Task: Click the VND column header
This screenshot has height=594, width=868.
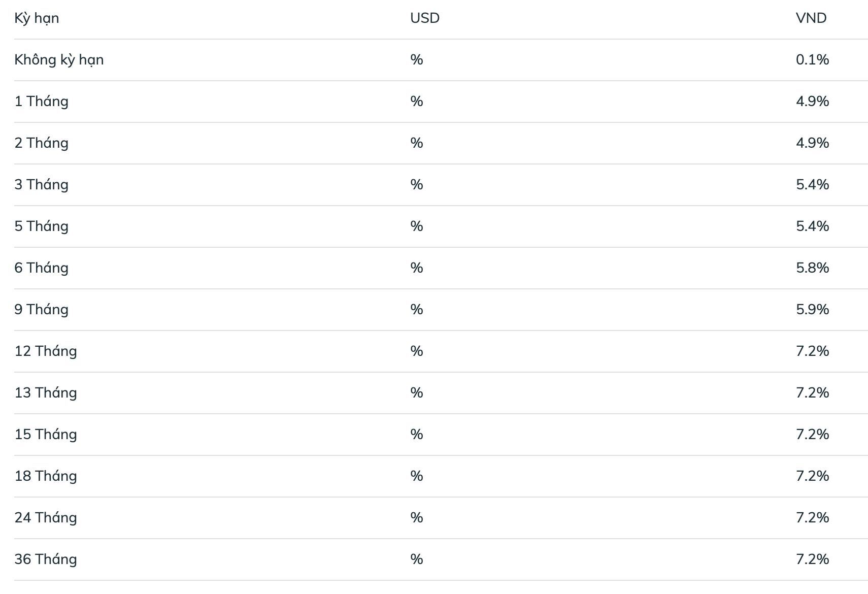Action: tap(811, 18)
